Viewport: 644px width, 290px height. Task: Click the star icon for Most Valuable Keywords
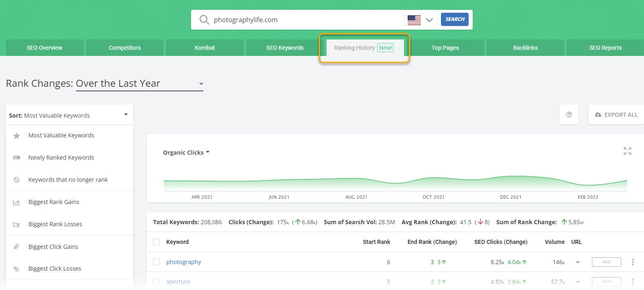point(16,135)
